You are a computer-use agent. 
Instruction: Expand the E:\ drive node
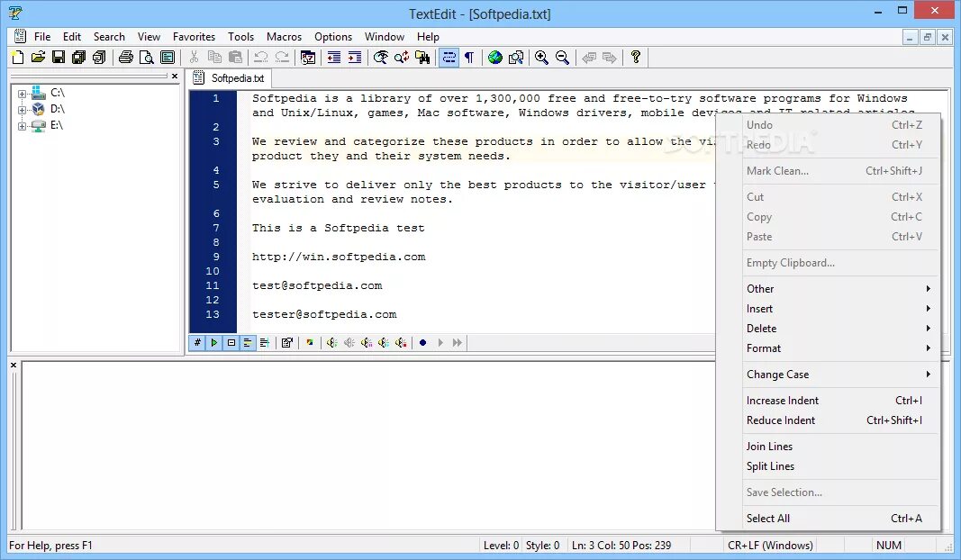coord(22,126)
